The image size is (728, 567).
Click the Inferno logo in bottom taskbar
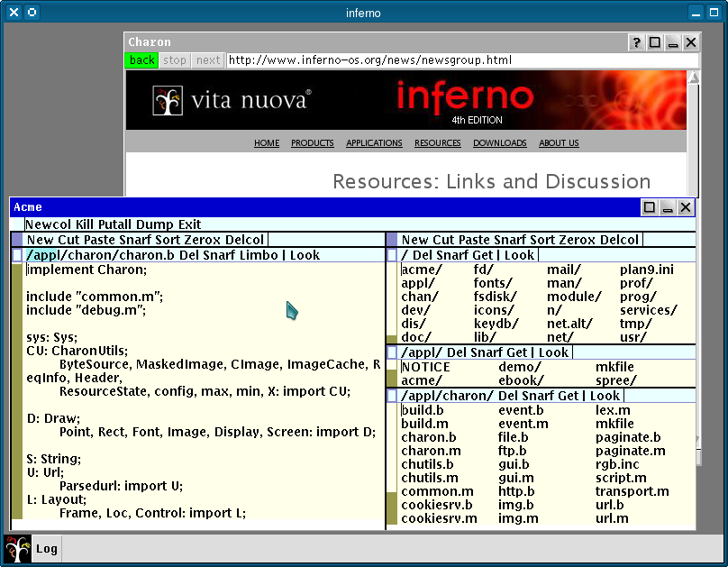(18, 548)
